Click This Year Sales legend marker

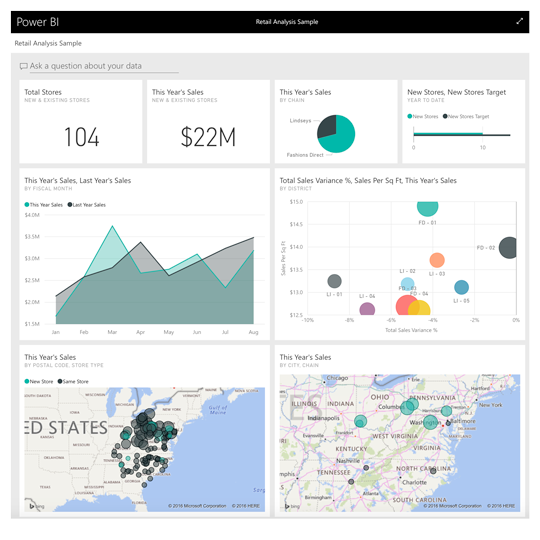tap(27, 205)
